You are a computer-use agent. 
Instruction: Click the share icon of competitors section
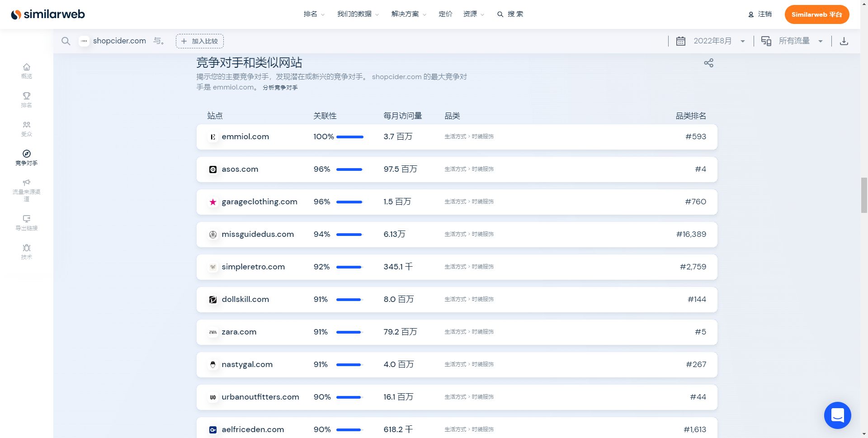[708, 63]
